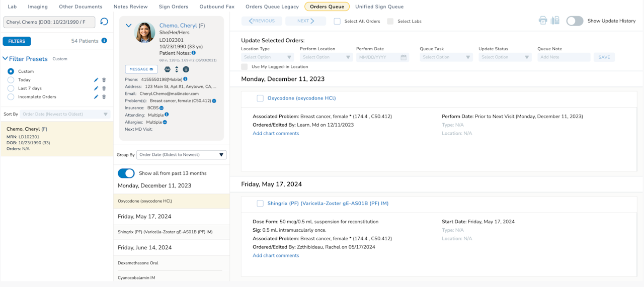The image size is (644, 287).
Task: Click the pencil icon for Today preset
Action: click(96, 80)
